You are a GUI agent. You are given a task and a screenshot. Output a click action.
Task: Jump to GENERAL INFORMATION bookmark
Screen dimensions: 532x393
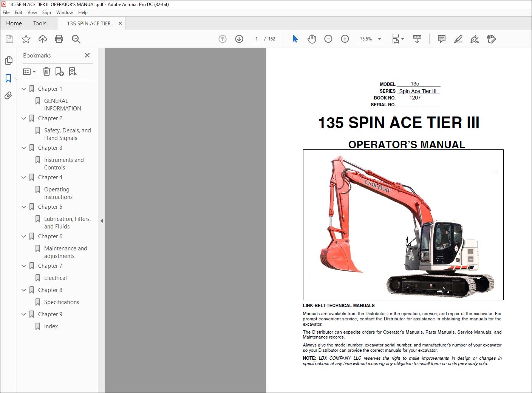[63, 105]
